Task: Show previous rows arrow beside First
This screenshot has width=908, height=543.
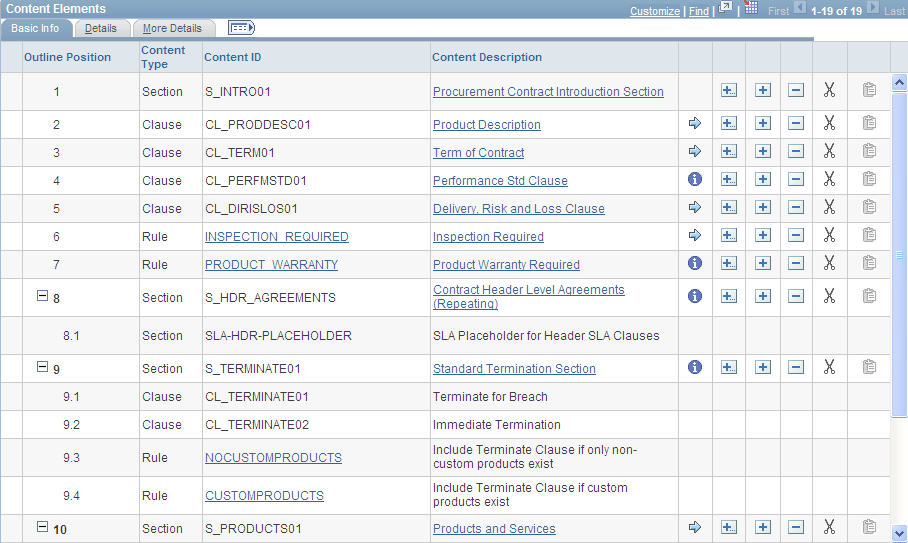Action: [800, 8]
